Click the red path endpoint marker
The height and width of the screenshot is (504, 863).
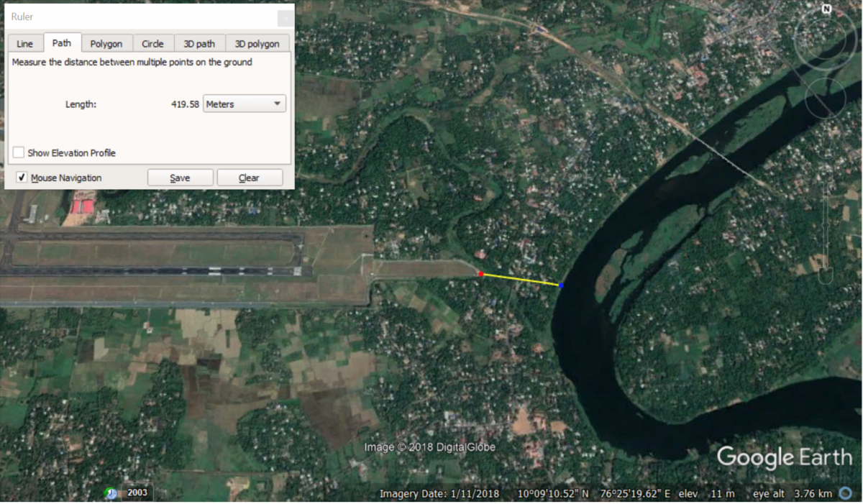coord(480,274)
